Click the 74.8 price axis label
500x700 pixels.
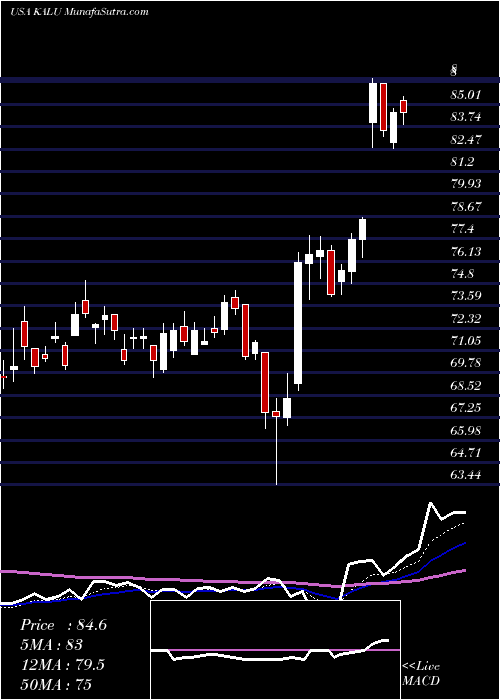pyautogui.click(x=462, y=274)
